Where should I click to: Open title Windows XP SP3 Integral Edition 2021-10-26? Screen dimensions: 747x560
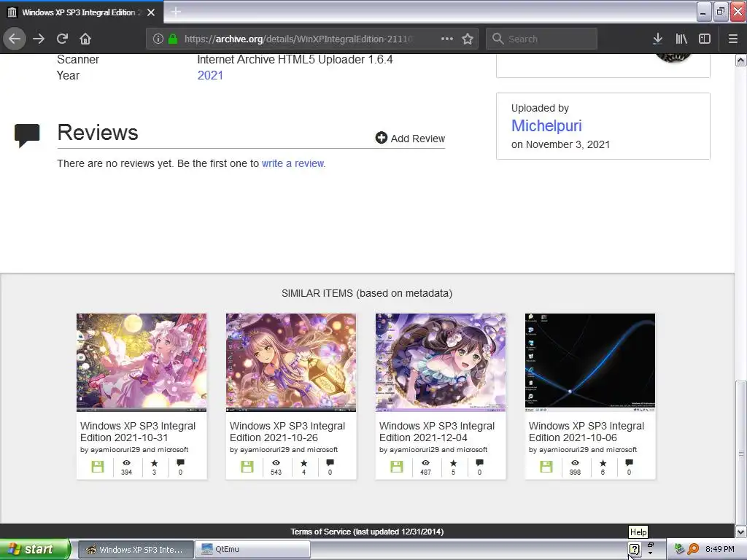pos(287,432)
